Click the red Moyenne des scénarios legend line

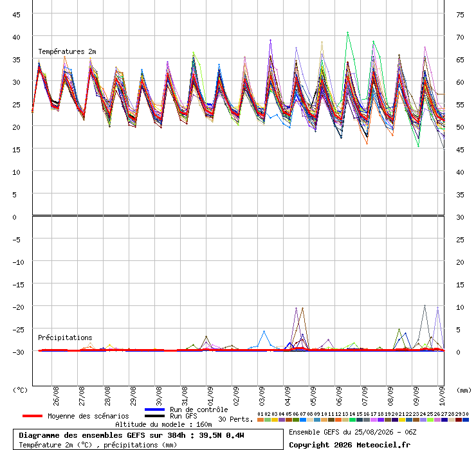click(x=32, y=416)
